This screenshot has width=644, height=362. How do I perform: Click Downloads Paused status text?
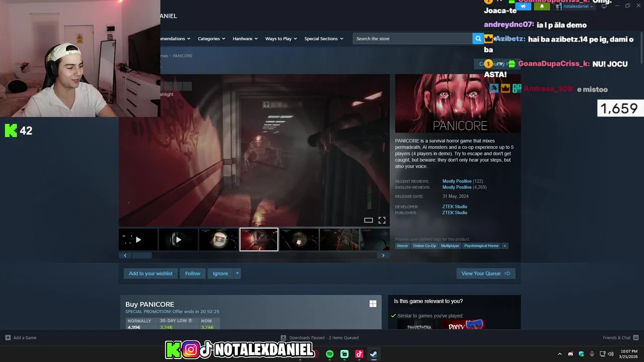coord(324,338)
